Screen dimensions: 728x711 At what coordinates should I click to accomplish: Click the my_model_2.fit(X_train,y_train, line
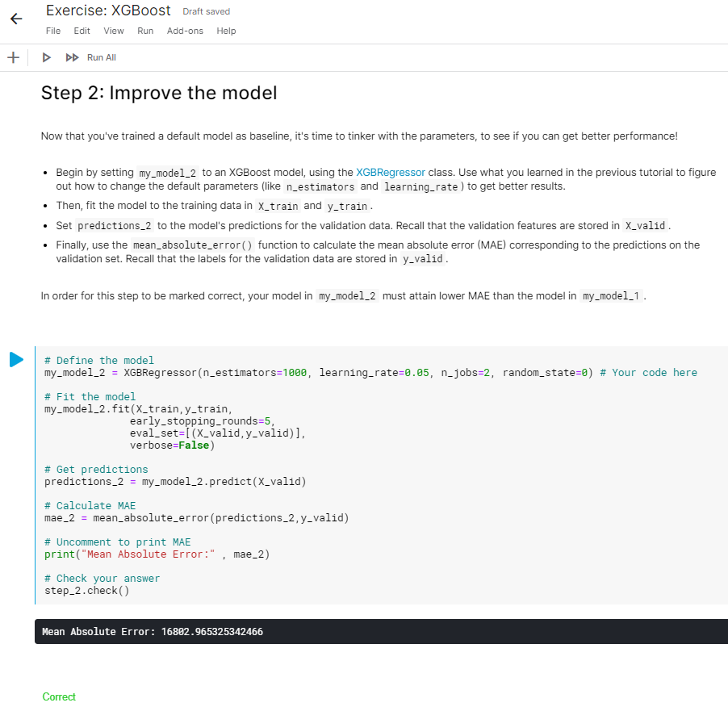click(x=138, y=409)
